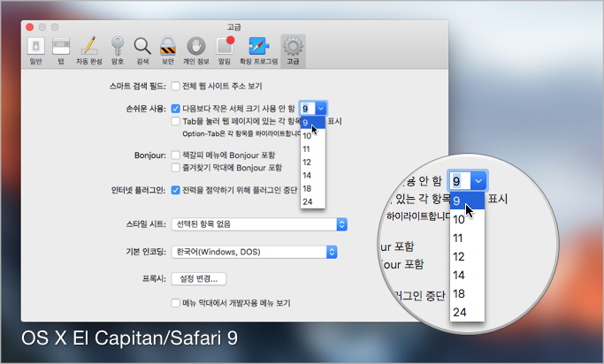This screenshot has height=364, width=604.
Task: Open the 확장 프로그램 (Extensions) pane
Action: point(258,50)
